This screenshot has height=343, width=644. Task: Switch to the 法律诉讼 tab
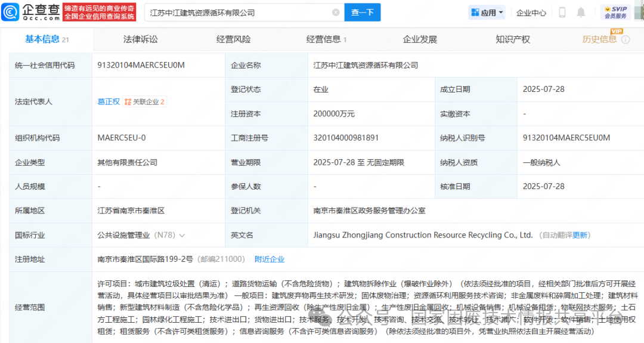(x=141, y=39)
